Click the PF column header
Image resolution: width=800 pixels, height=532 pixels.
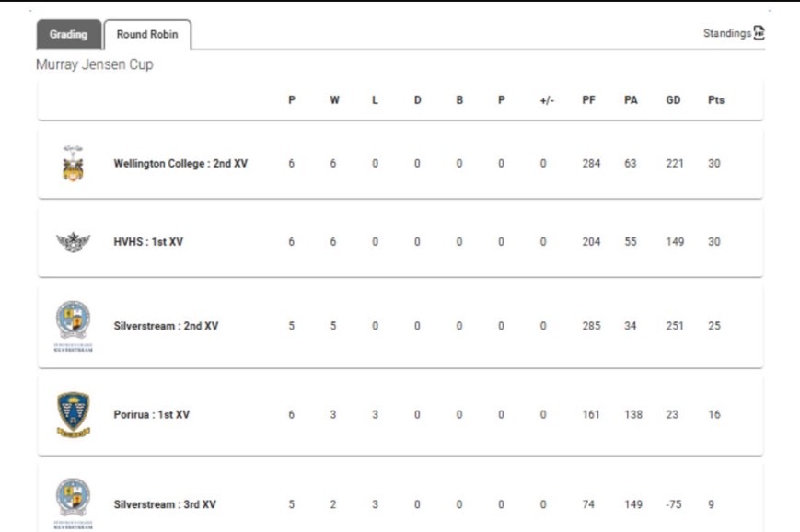pos(589,100)
